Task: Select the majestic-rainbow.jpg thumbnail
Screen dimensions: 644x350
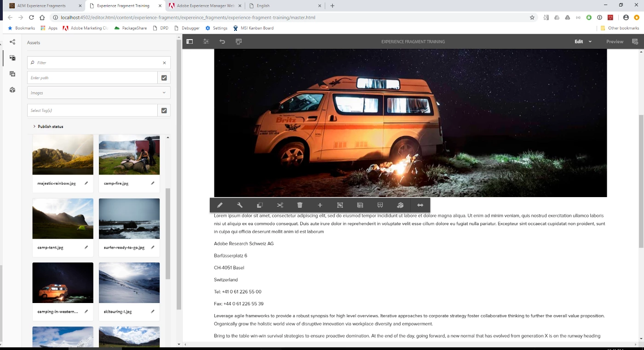Action: click(63, 155)
